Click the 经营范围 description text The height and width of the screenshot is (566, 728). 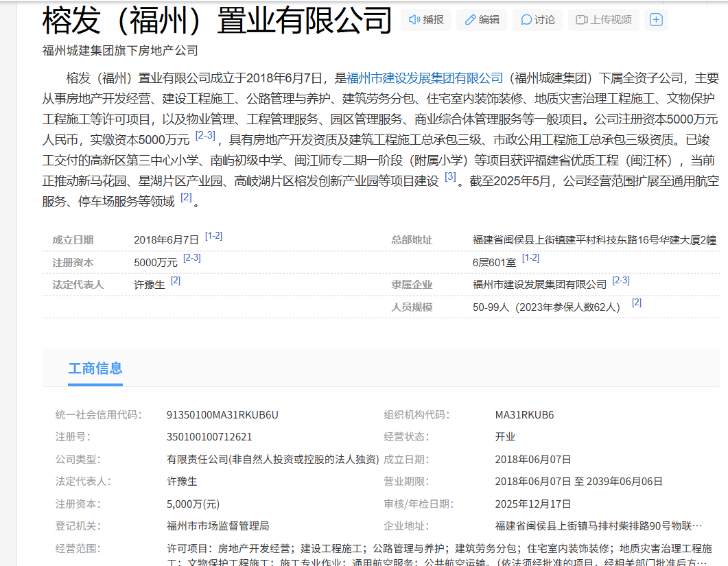[439, 549]
